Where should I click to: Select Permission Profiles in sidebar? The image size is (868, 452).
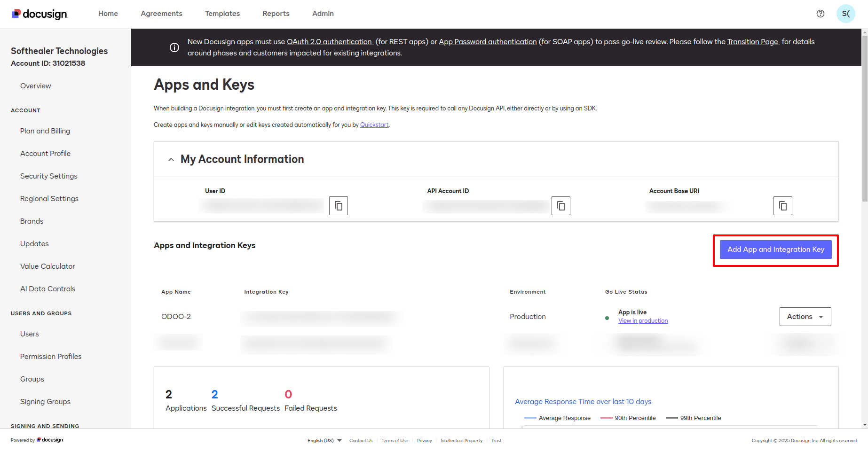pos(51,357)
